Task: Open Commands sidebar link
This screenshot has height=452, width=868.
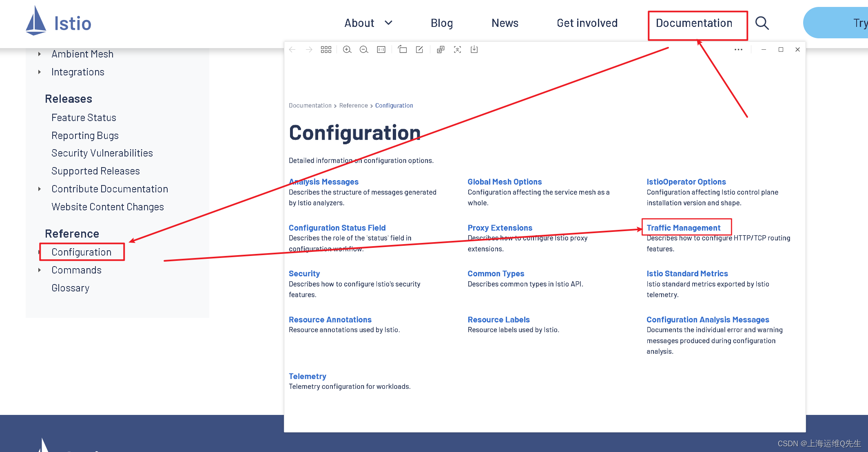Action: click(76, 270)
